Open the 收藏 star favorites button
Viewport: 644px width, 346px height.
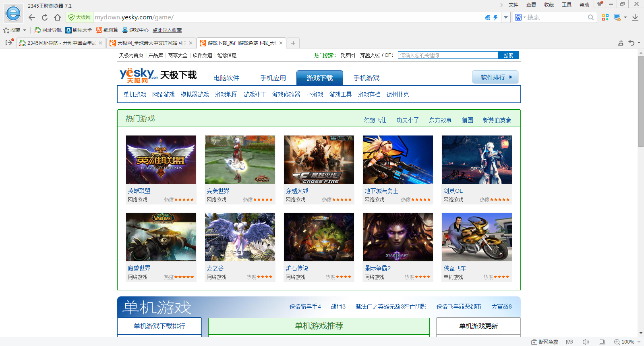coord(12,30)
